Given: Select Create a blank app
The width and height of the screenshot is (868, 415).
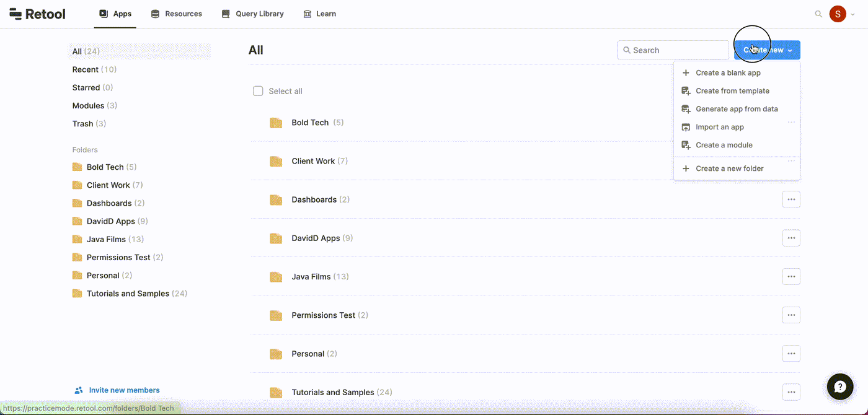Looking at the screenshot, I should coord(728,72).
